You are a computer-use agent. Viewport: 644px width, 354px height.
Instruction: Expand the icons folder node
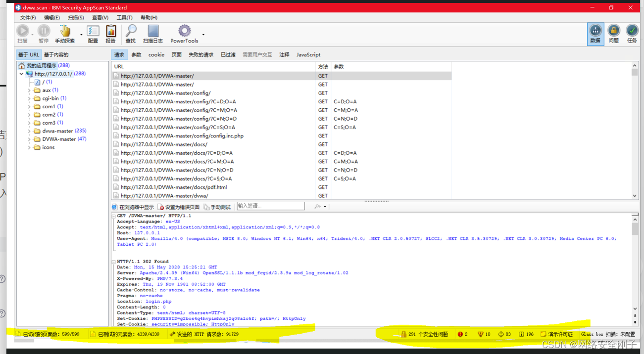pos(29,147)
